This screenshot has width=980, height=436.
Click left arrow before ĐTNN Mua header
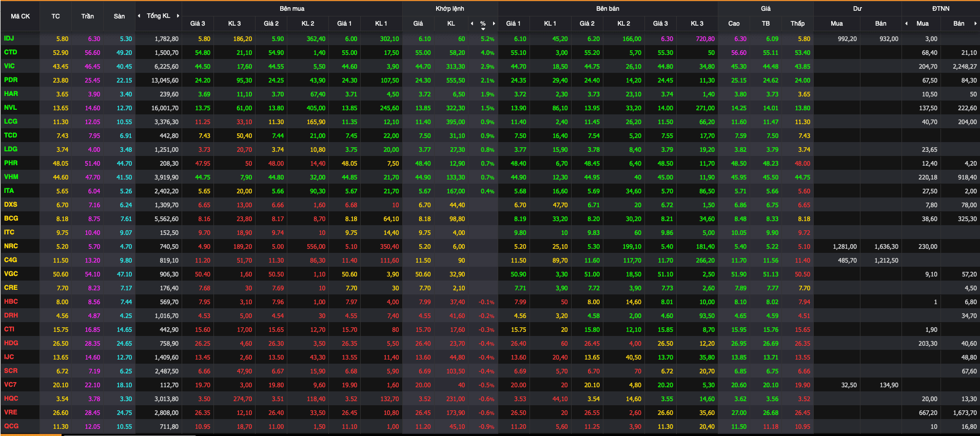click(907, 24)
